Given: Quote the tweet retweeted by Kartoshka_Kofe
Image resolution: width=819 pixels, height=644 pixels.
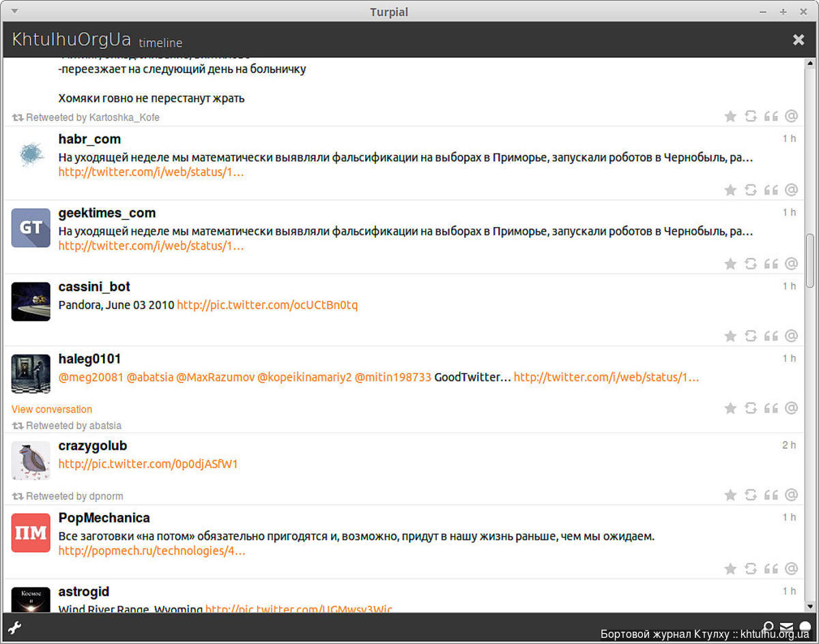Looking at the screenshot, I should click(x=771, y=116).
